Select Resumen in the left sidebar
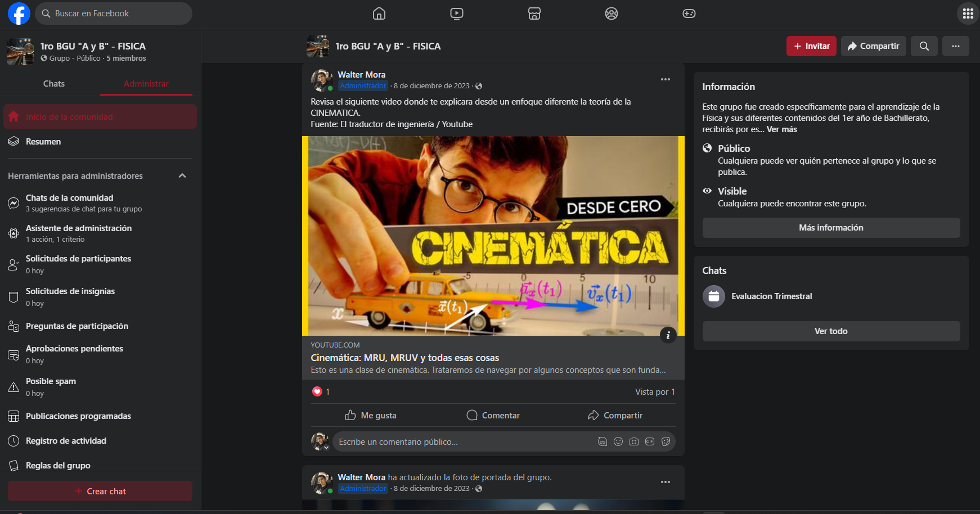Image resolution: width=980 pixels, height=514 pixels. [x=43, y=142]
